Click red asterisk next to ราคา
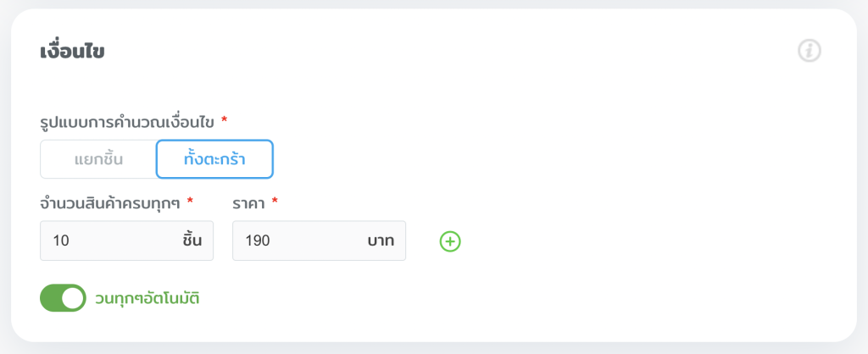The width and height of the screenshot is (868, 354). [x=275, y=201]
